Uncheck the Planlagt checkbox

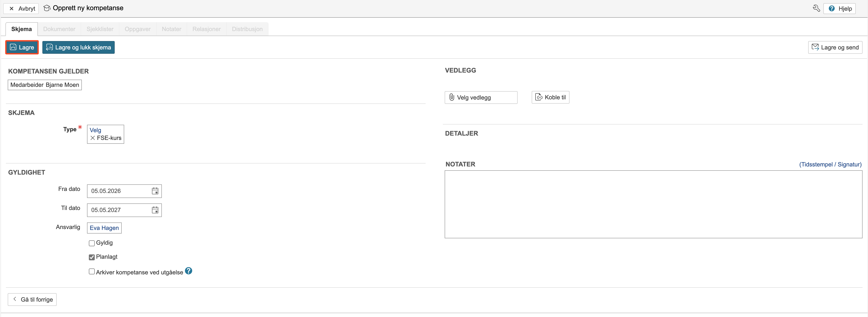pos(92,257)
